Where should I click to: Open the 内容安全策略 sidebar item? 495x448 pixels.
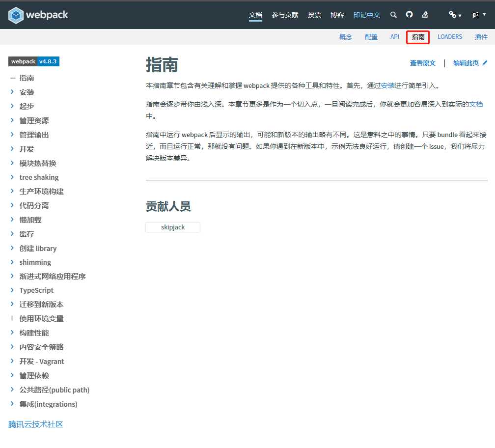pyautogui.click(x=41, y=347)
